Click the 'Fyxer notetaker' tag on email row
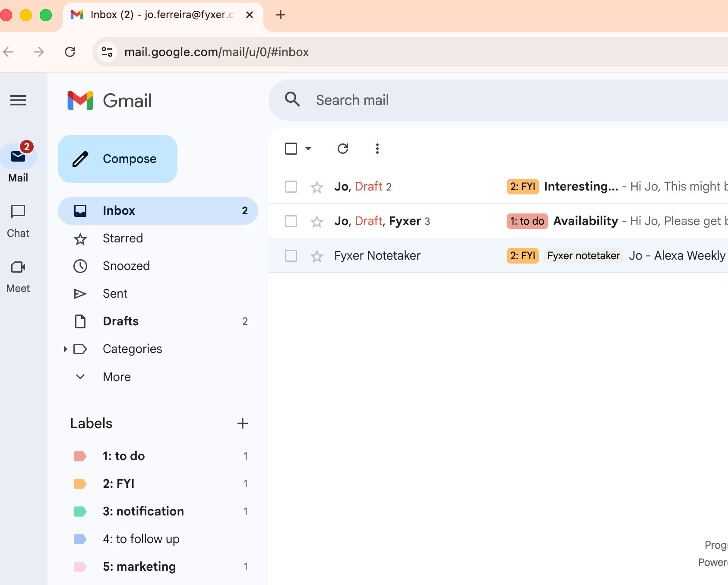 tap(583, 256)
